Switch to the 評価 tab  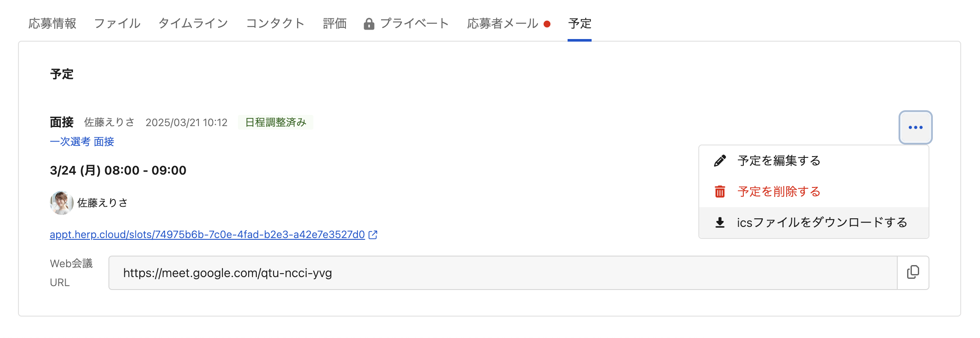click(334, 24)
